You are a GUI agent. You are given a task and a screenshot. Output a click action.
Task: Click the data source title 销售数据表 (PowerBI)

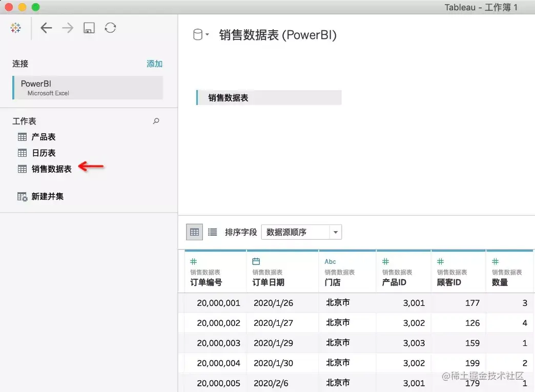[278, 35]
